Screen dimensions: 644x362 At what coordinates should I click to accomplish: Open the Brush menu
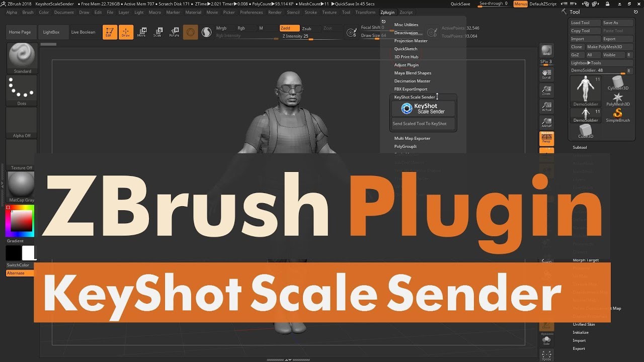(28, 12)
